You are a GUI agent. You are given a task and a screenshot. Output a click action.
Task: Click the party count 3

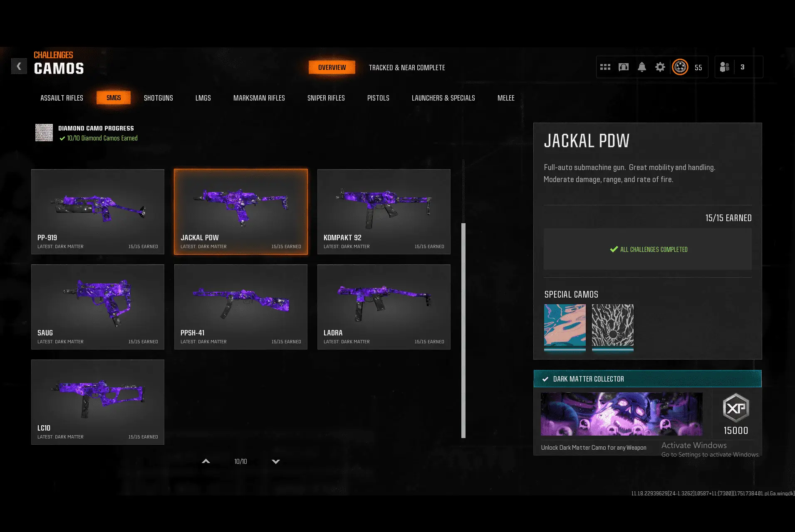point(743,67)
